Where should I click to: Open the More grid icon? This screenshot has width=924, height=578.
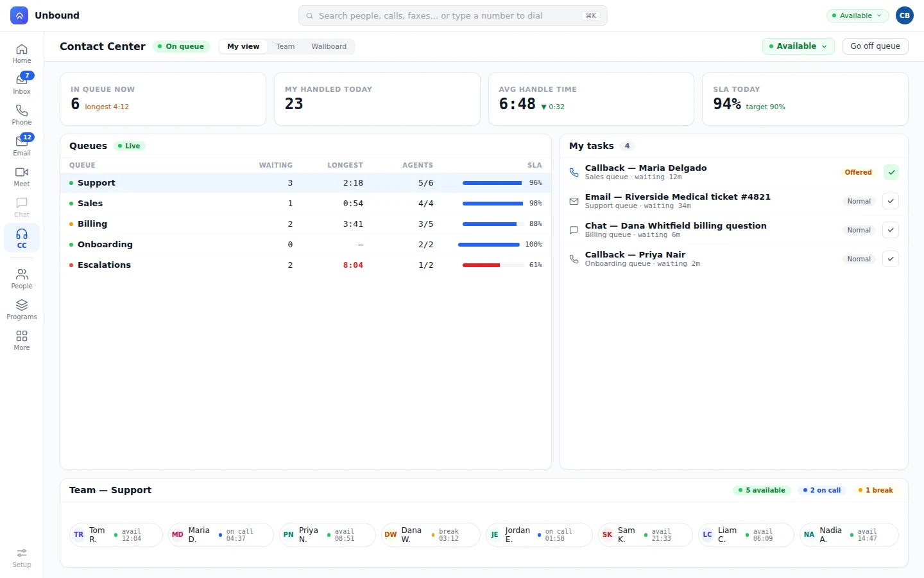(22, 340)
